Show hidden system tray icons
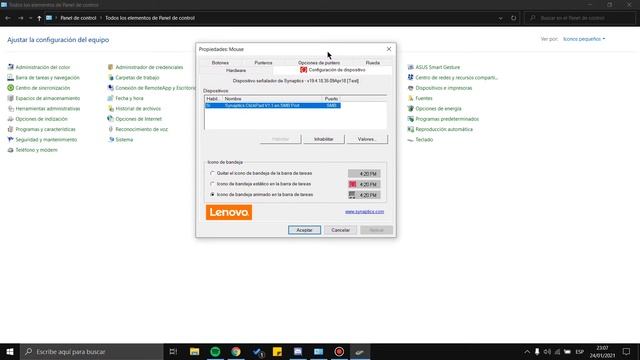The width and height of the screenshot is (640, 360). tap(527, 351)
